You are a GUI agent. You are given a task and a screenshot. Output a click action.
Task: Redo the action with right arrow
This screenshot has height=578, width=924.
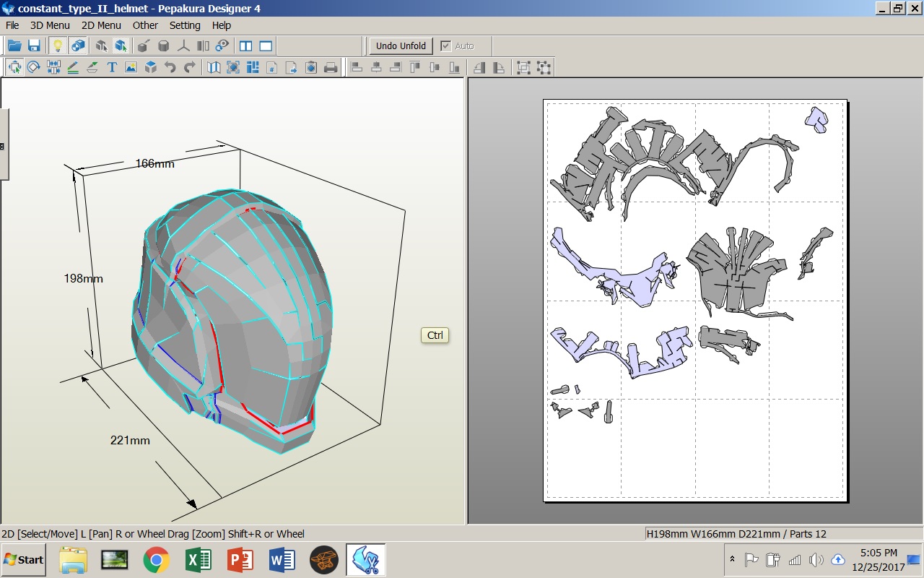[x=190, y=67]
